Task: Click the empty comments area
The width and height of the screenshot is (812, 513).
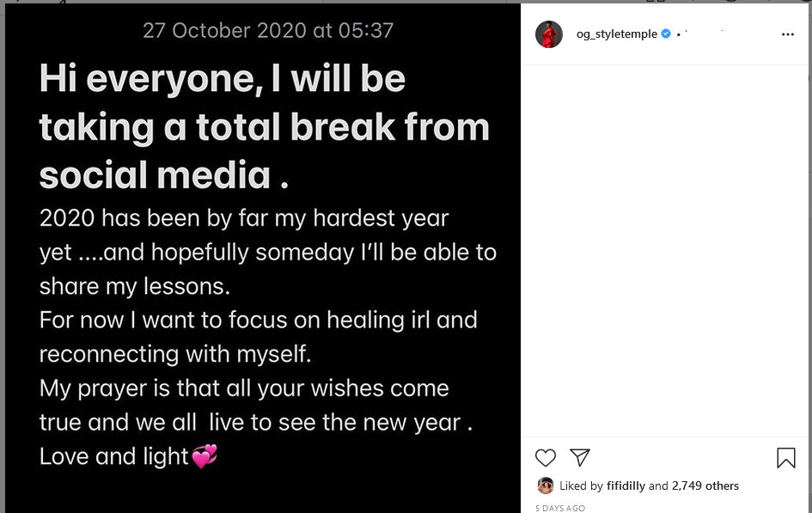Action: click(665, 249)
